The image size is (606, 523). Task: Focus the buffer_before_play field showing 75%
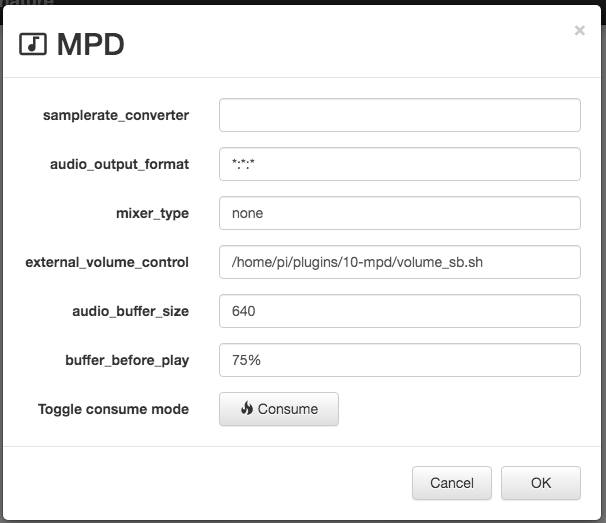click(x=400, y=360)
